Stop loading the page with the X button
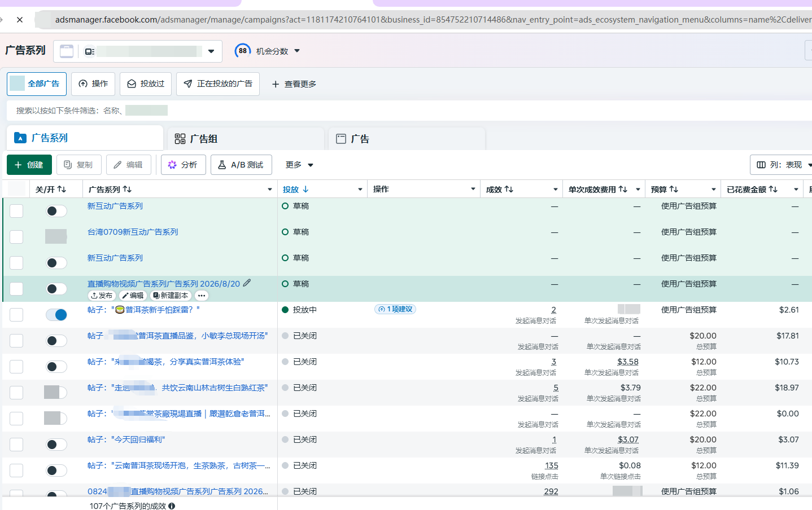Image resolution: width=812 pixels, height=510 pixels. click(x=20, y=20)
